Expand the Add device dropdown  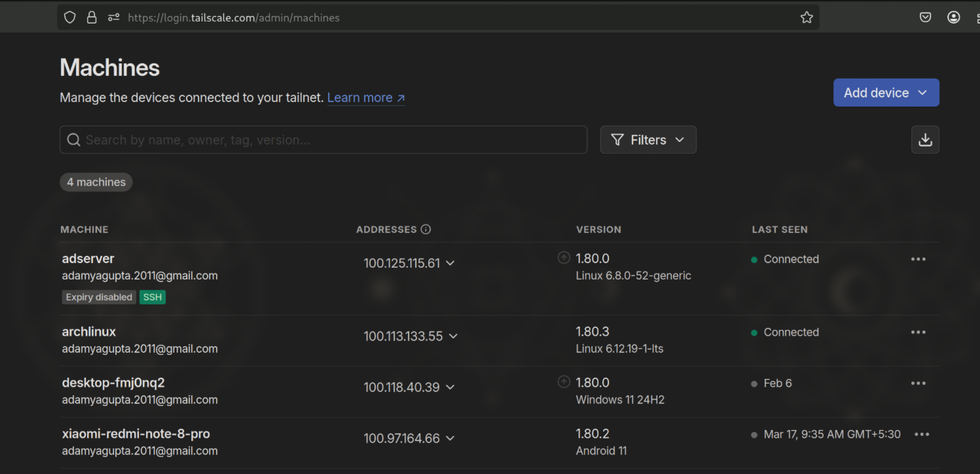tap(886, 92)
